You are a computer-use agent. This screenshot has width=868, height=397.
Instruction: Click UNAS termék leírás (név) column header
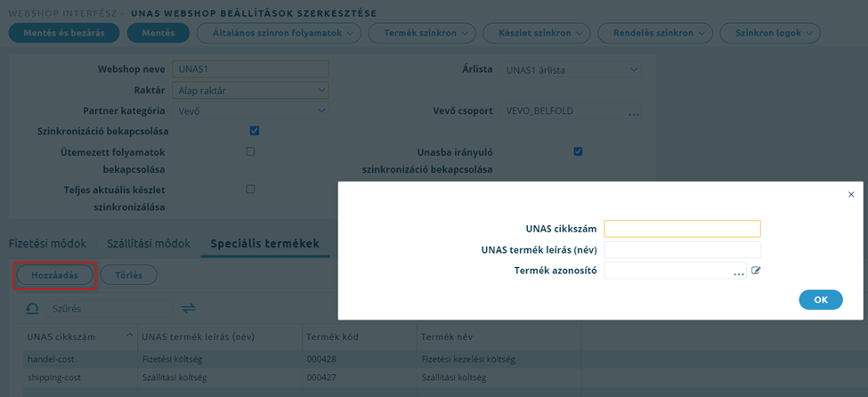pos(220,336)
